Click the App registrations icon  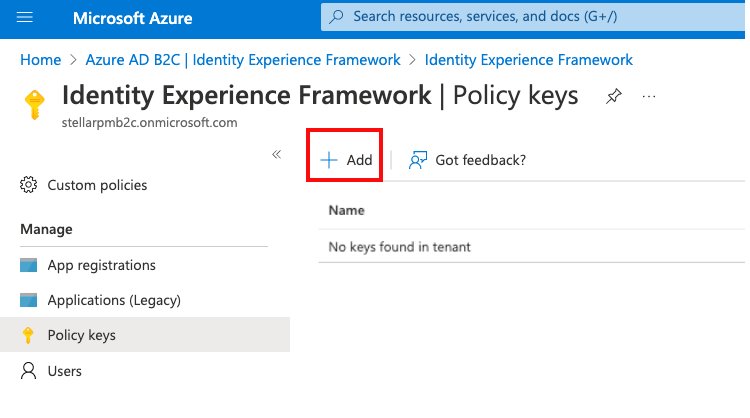point(29,265)
